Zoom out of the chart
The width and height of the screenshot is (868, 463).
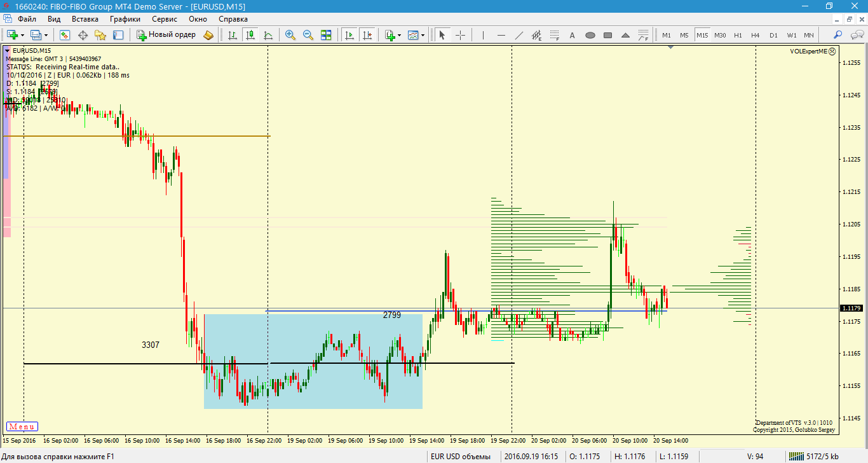coord(308,35)
